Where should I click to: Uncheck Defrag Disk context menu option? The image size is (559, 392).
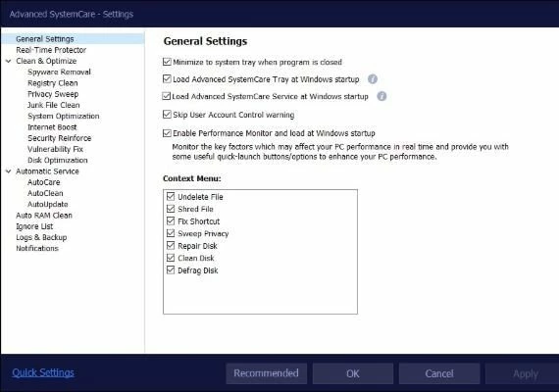click(171, 269)
